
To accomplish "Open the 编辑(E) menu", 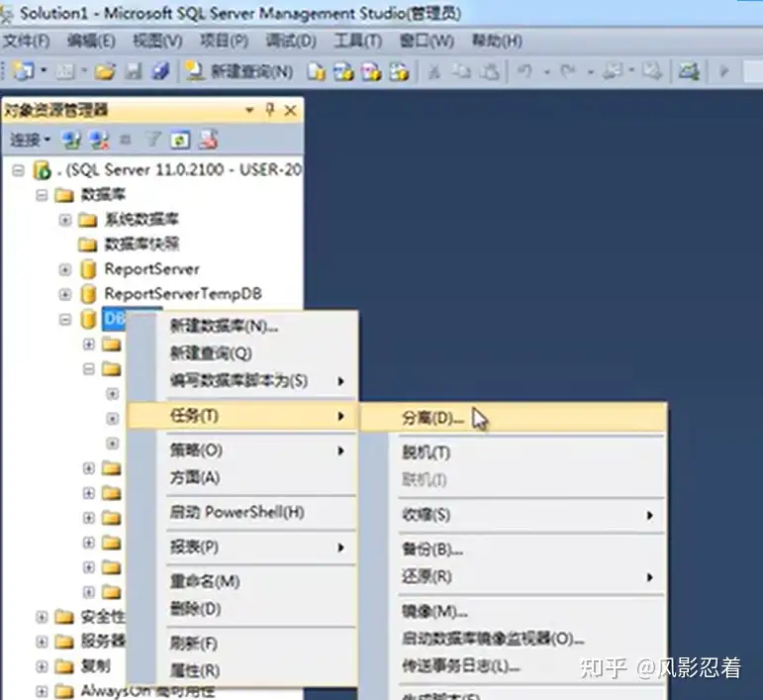I will [x=91, y=41].
